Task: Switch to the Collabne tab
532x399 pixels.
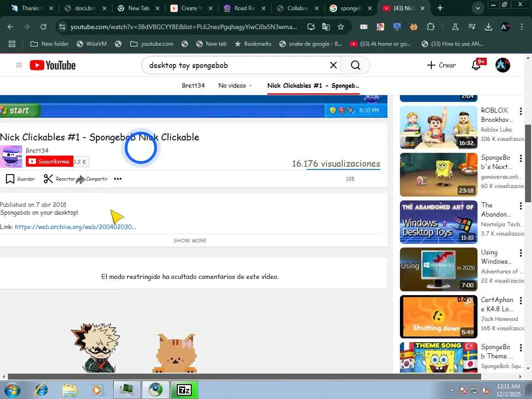Action: 297,8
